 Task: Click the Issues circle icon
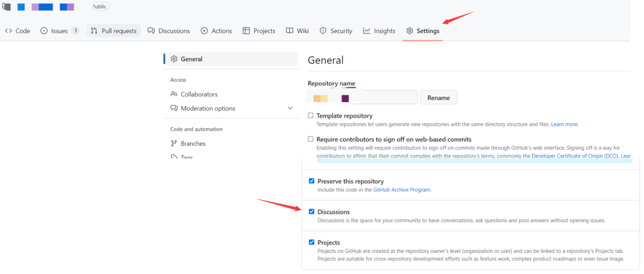click(44, 31)
